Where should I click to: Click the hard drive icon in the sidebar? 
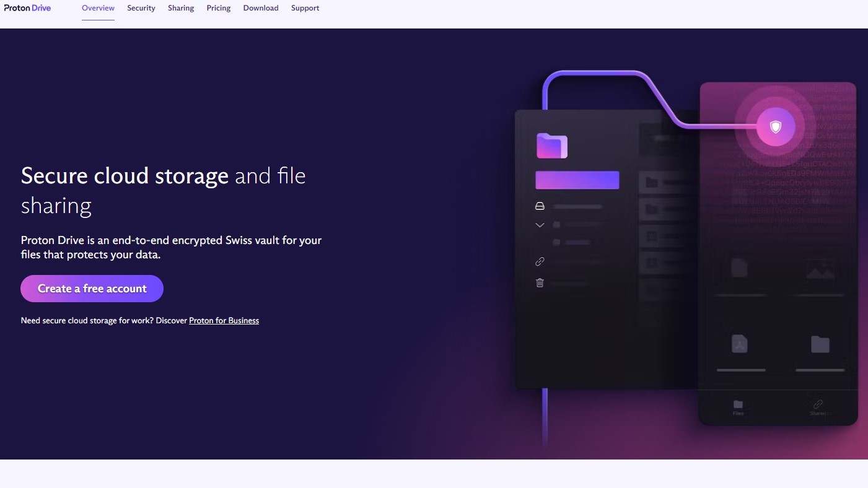[540, 206]
